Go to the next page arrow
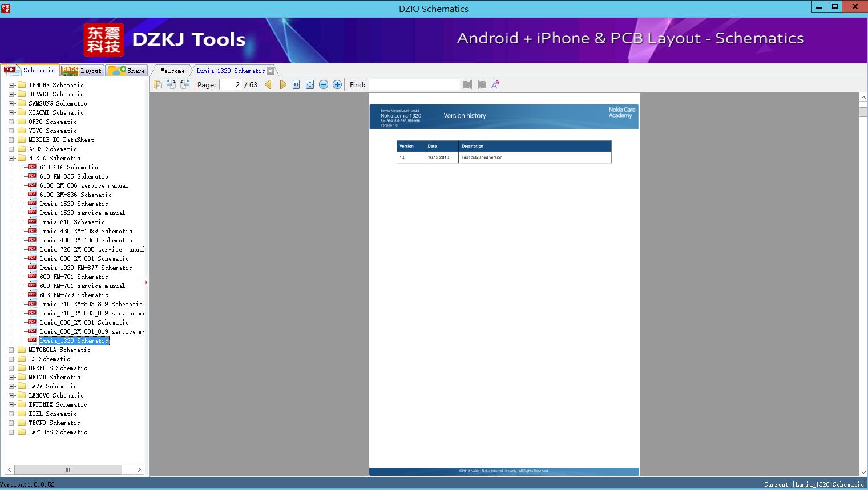Image resolution: width=868 pixels, height=490 pixels. click(x=283, y=84)
